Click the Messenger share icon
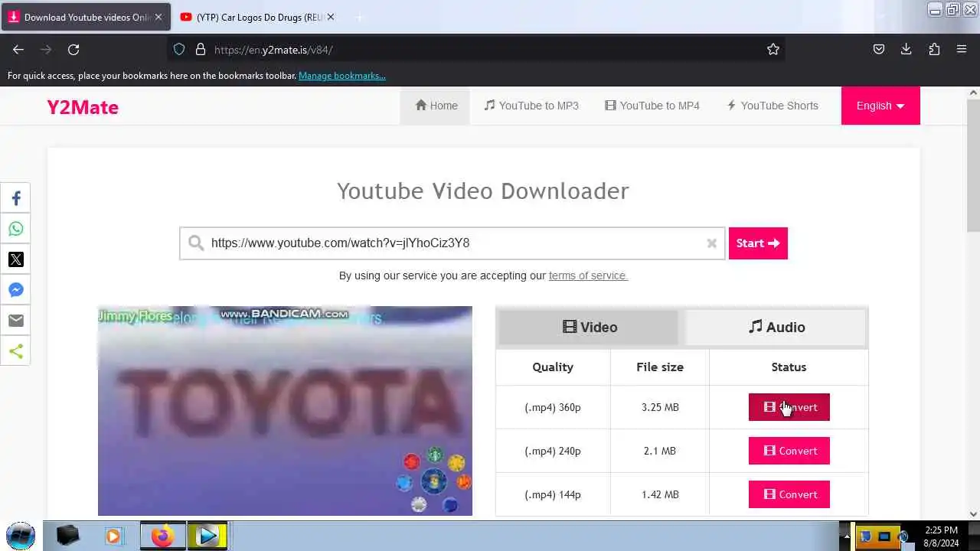 tap(15, 290)
